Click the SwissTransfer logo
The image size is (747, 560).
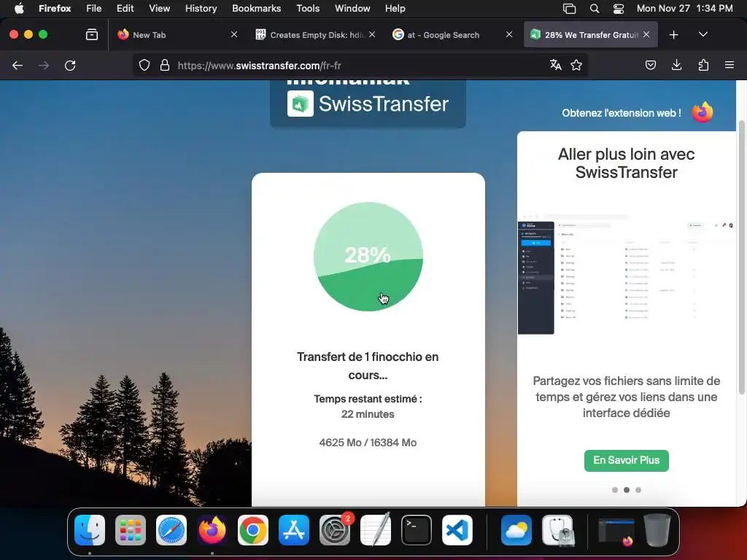click(368, 104)
